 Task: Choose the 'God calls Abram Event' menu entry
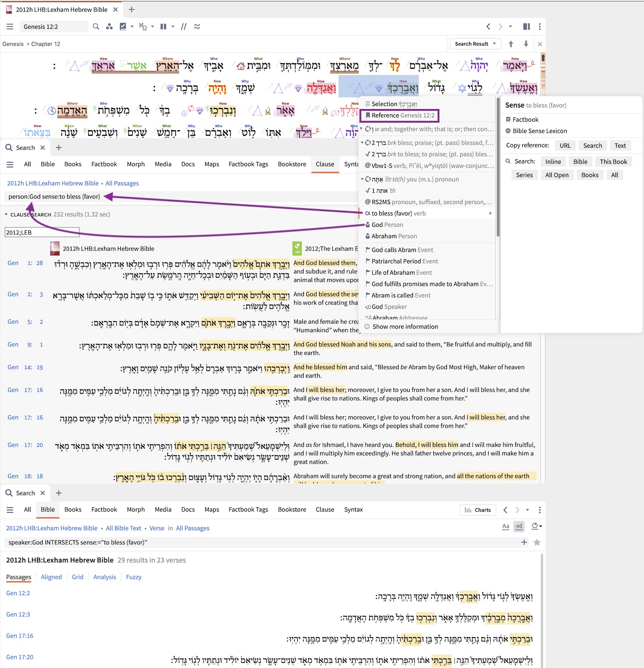(428, 250)
